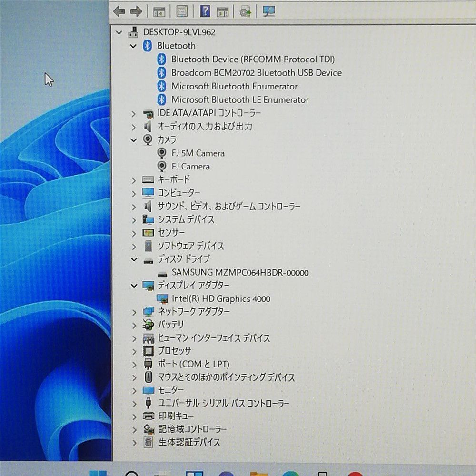The width and height of the screenshot is (476, 476).
Task: Click the ポート (COM と LPT) plug icon
Action: click(149, 364)
